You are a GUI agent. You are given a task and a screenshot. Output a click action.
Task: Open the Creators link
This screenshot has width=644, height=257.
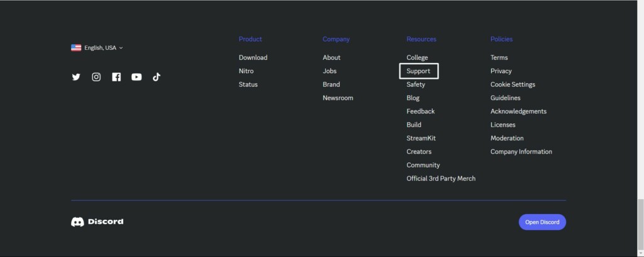419,152
